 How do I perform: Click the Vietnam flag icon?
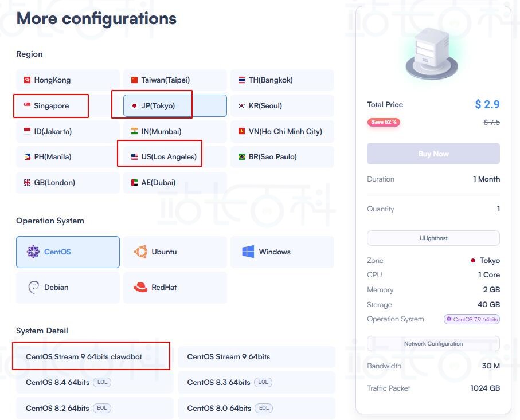click(242, 131)
